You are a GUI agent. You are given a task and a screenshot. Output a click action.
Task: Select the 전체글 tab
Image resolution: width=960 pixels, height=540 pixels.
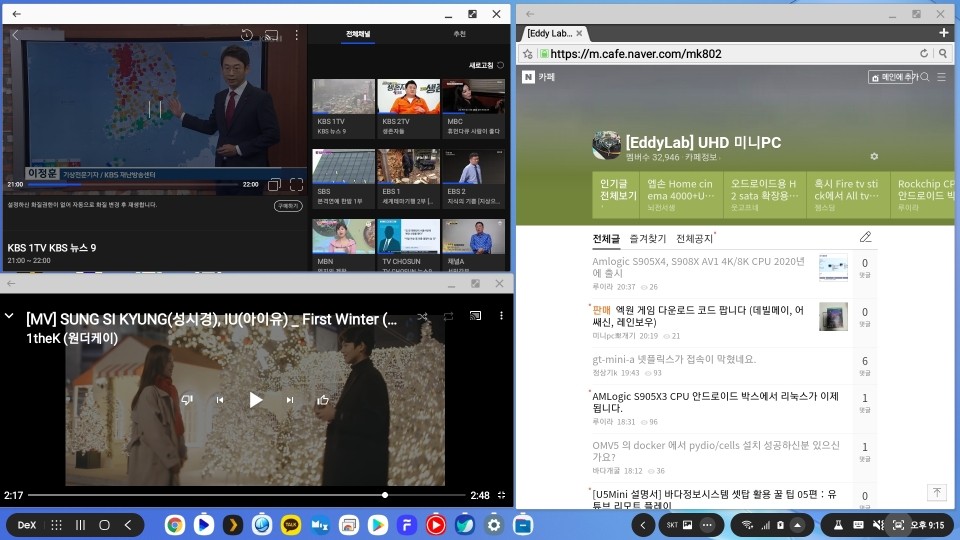click(606, 238)
